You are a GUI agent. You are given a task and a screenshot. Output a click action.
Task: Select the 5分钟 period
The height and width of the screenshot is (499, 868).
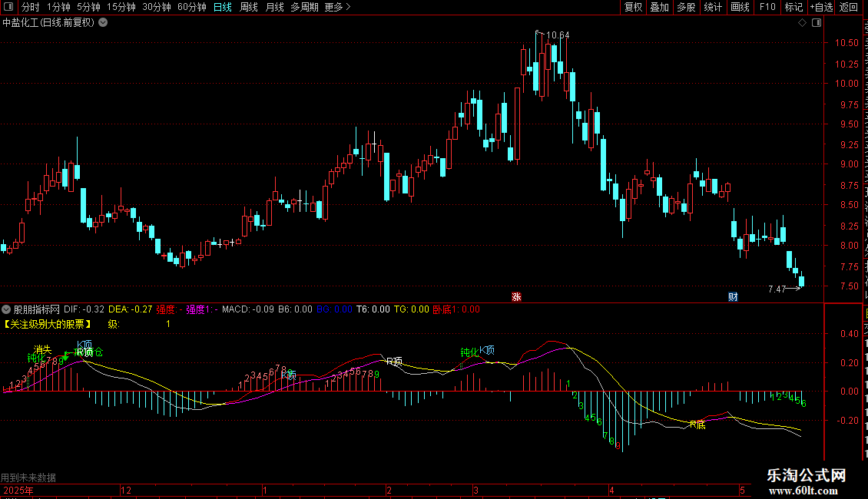pos(88,7)
